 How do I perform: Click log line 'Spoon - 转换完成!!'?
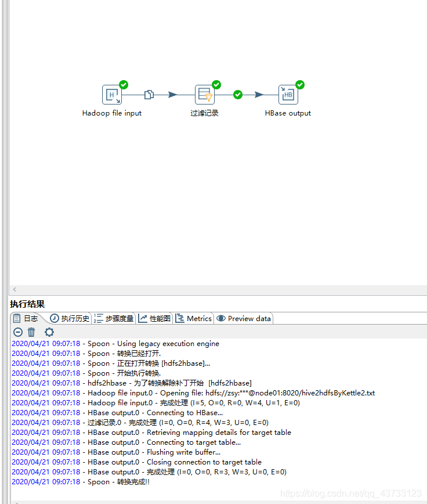(81, 482)
